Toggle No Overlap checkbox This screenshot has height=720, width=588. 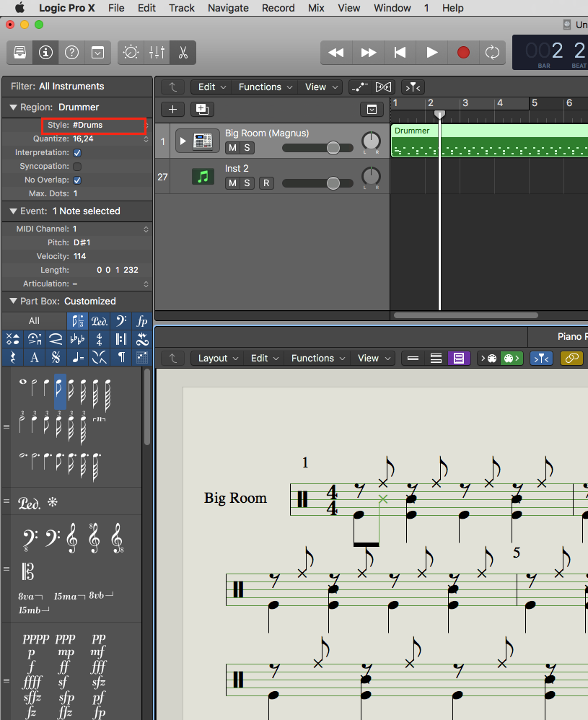point(77,180)
